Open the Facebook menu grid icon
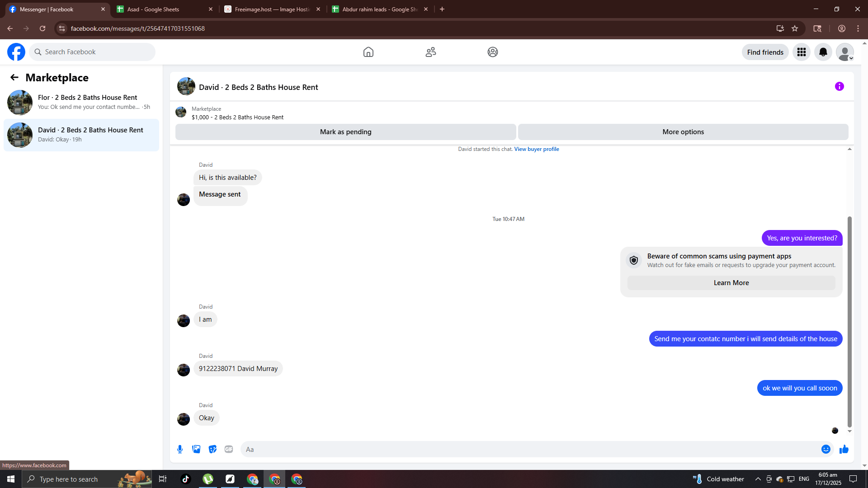The height and width of the screenshot is (488, 868). (x=801, y=52)
